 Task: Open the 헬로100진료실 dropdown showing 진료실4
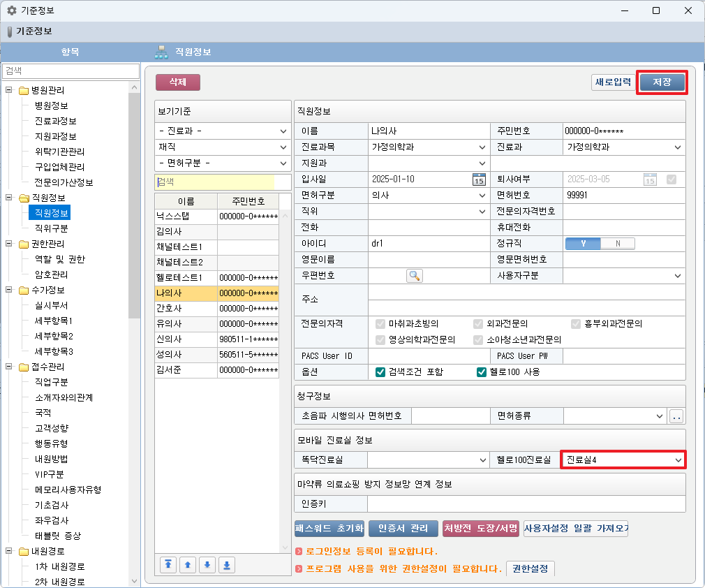[x=624, y=460]
